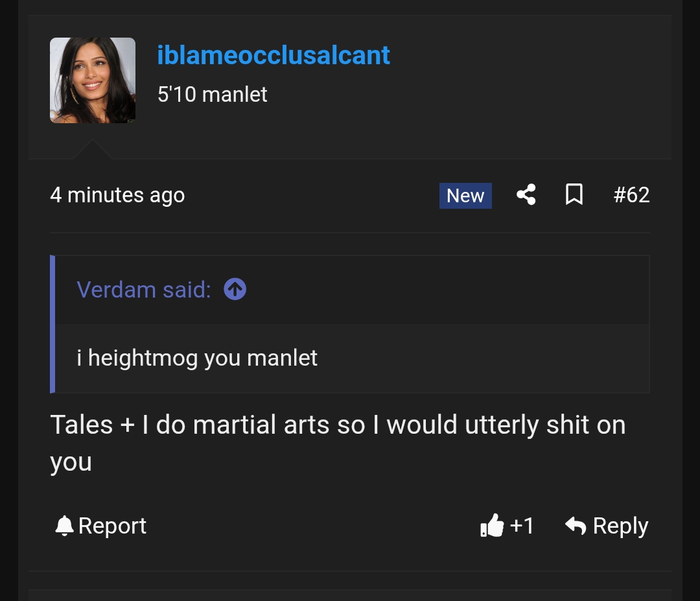The image size is (700, 601).
Task: Click the thumbs-up like icon
Action: pyautogui.click(x=492, y=526)
